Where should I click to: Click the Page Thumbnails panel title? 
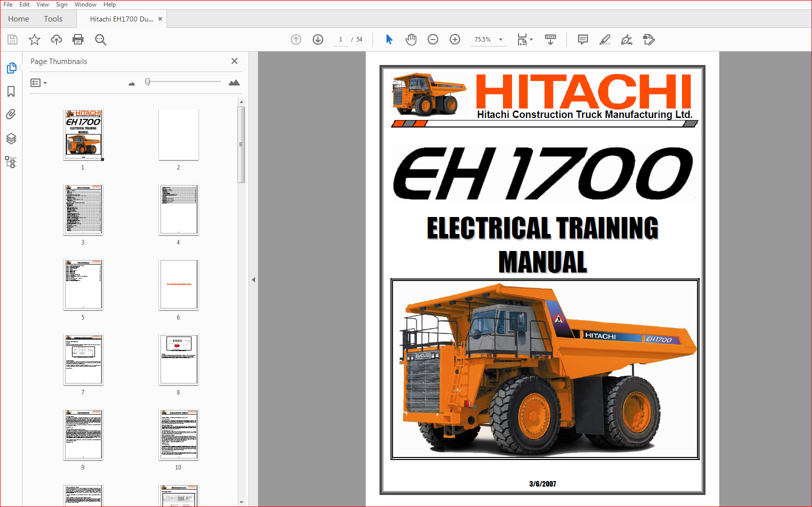(58, 61)
